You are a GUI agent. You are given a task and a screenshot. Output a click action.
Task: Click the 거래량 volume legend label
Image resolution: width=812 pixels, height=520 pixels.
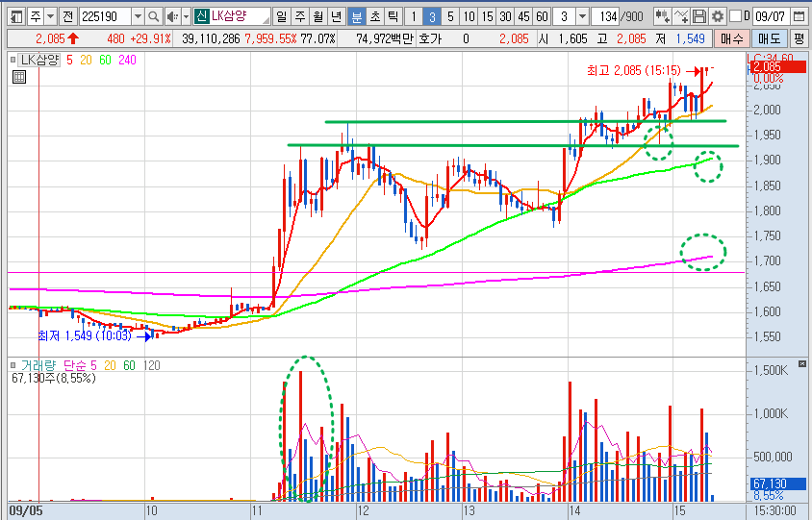(x=38, y=365)
